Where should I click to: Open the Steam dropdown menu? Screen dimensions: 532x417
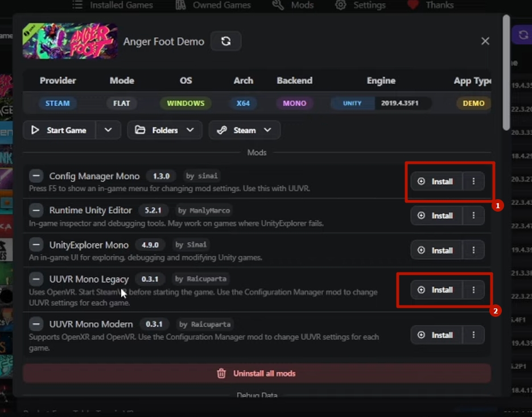(x=244, y=130)
